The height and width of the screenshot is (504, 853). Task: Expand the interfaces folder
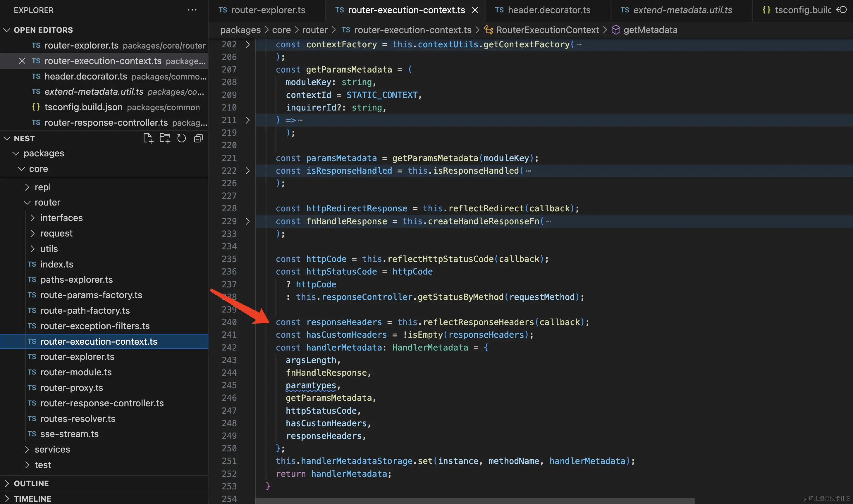tap(61, 218)
